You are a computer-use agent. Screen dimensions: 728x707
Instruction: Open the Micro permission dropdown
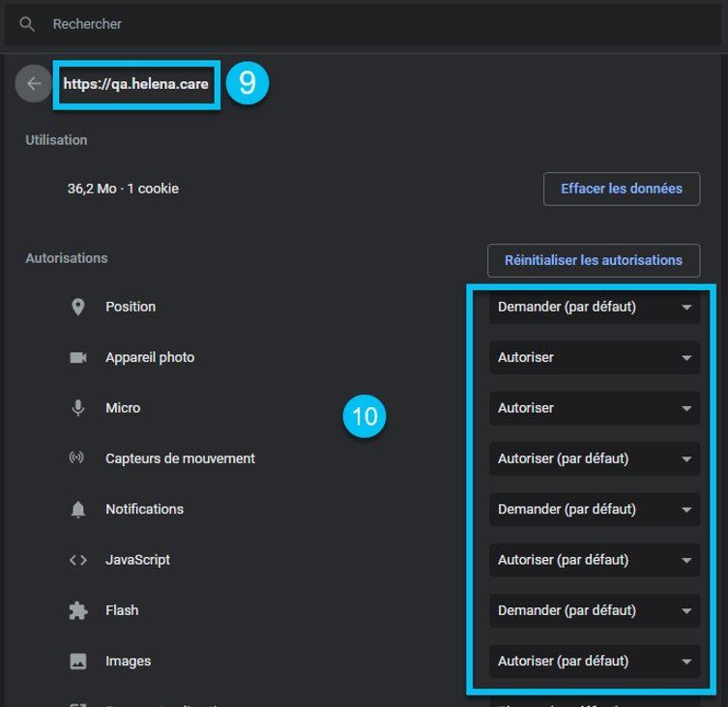595,408
